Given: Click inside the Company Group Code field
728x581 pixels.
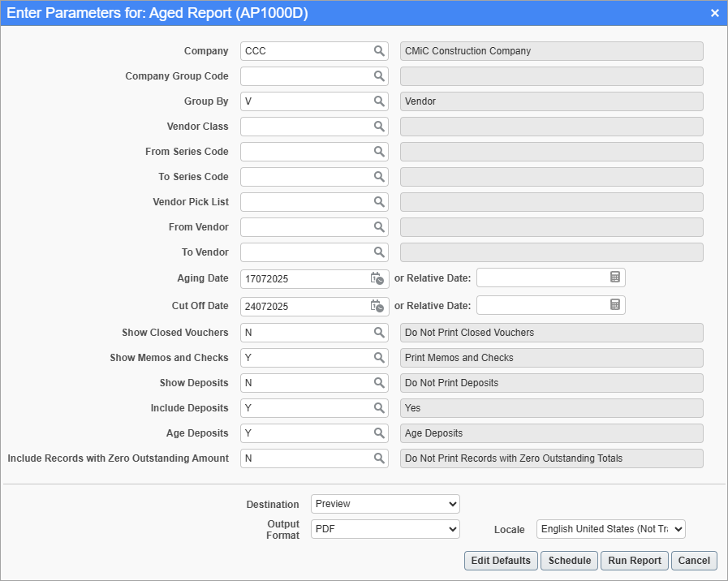Looking at the screenshot, I should [308, 75].
